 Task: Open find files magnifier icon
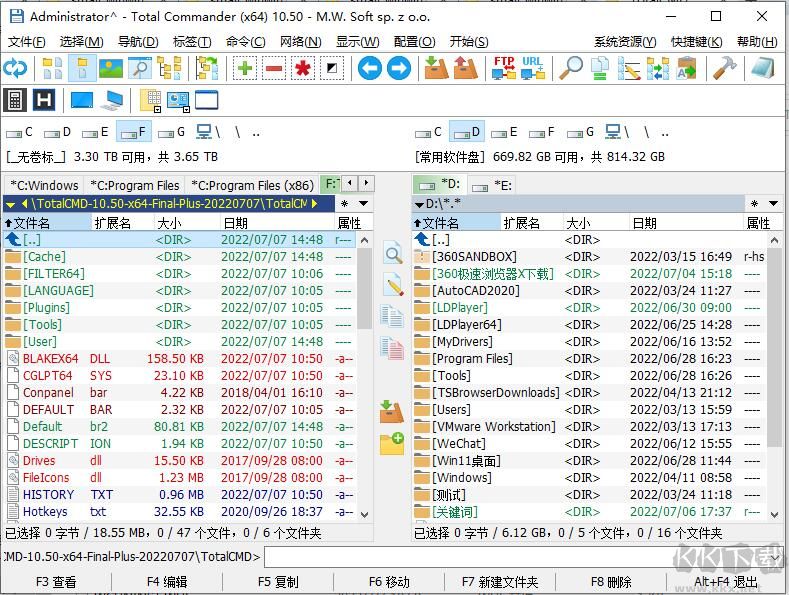coord(571,68)
